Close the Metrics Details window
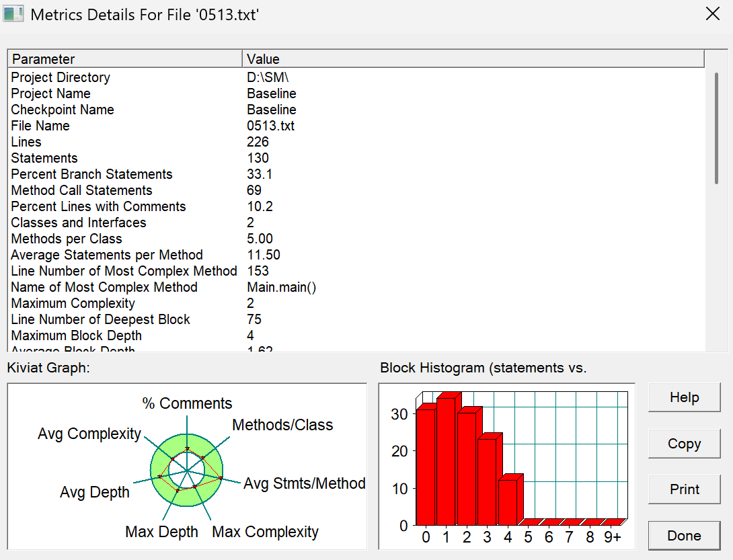The width and height of the screenshot is (733, 560). pos(712,14)
